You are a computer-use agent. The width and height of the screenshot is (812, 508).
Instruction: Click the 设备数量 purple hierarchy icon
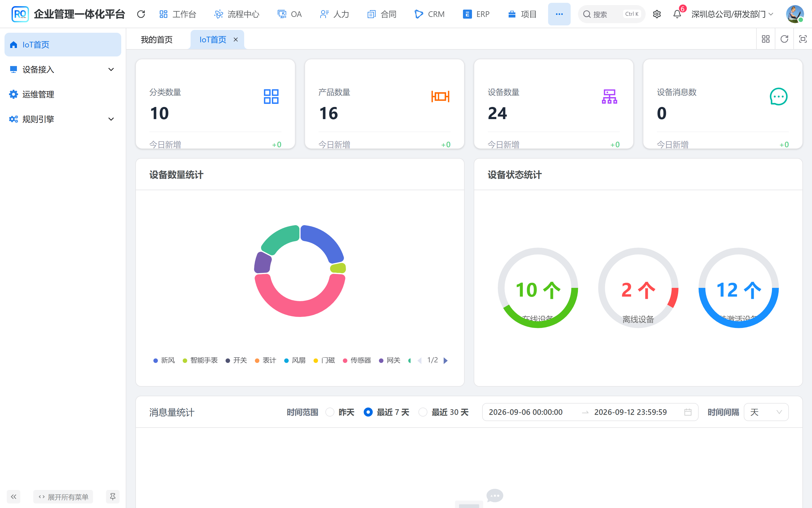tap(609, 97)
